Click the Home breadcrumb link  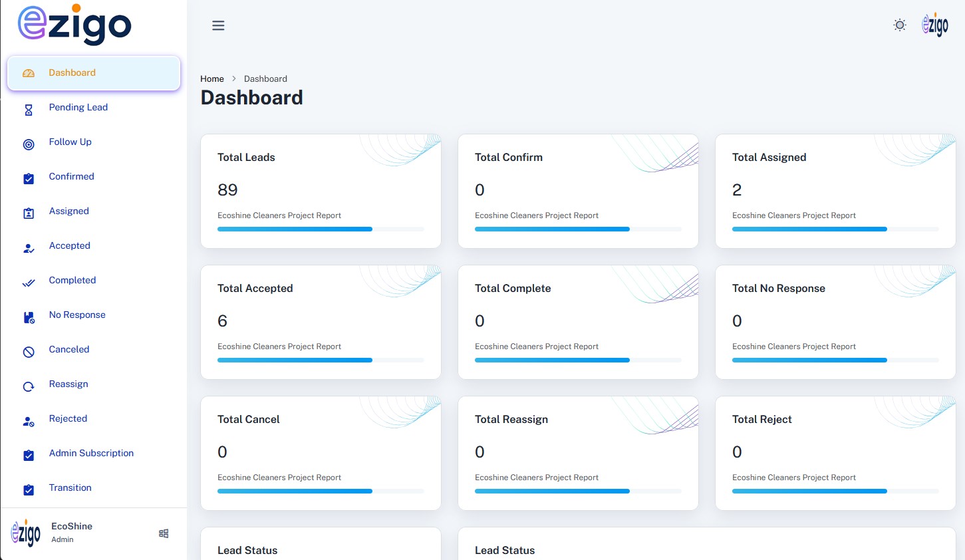click(x=212, y=78)
